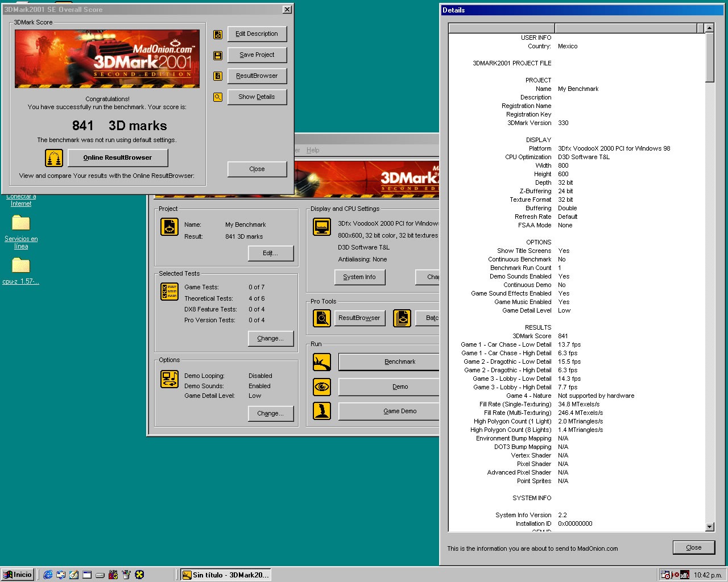Click the Details list scroll up arrow

(709, 28)
